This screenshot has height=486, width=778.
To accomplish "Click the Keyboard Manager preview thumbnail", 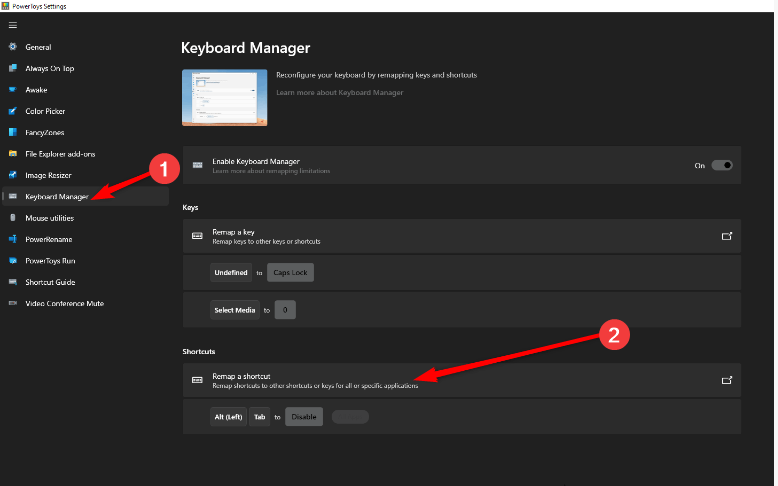I will pyautogui.click(x=225, y=97).
